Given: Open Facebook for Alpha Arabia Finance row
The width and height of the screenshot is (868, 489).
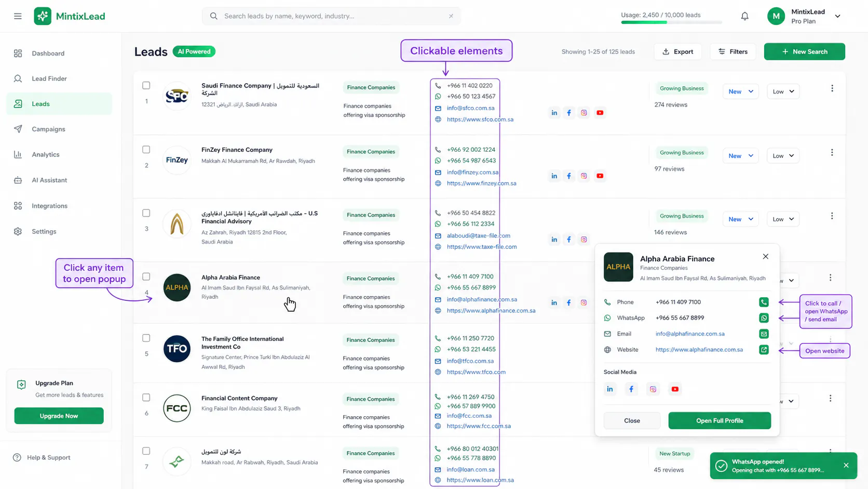Looking at the screenshot, I should tap(569, 303).
